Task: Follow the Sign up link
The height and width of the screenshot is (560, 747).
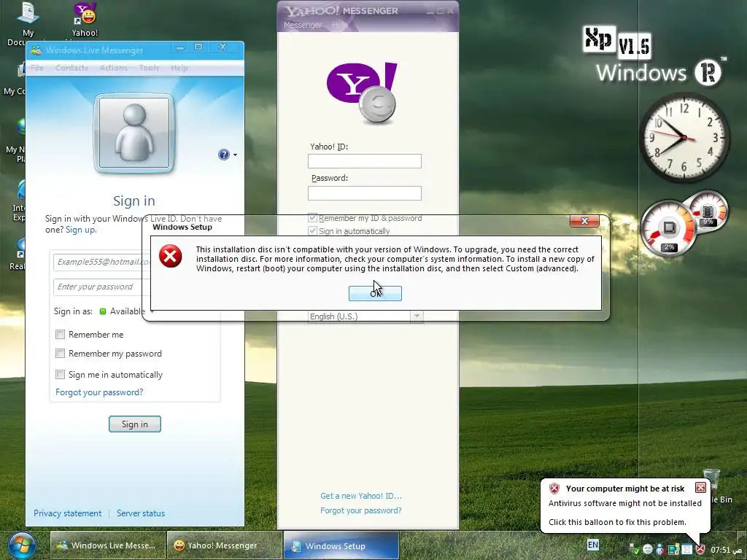Action: tap(80, 230)
